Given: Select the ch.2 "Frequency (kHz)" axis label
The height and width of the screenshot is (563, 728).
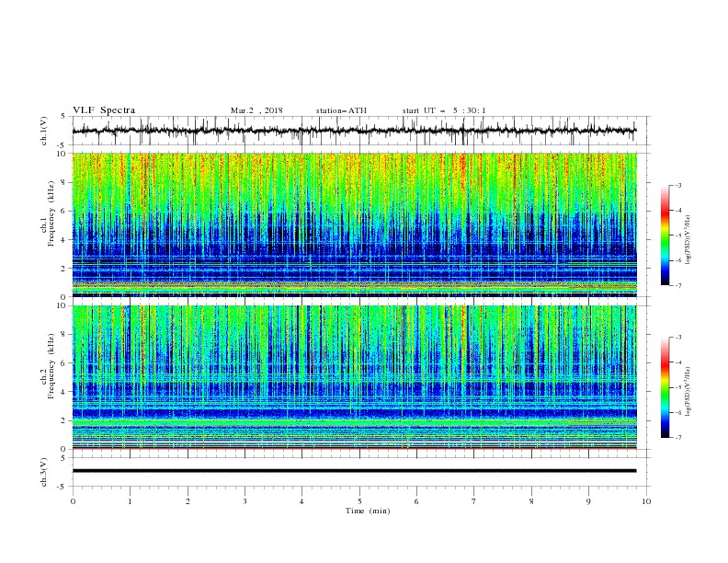Looking at the screenshot, I should (x=51, y=365).
